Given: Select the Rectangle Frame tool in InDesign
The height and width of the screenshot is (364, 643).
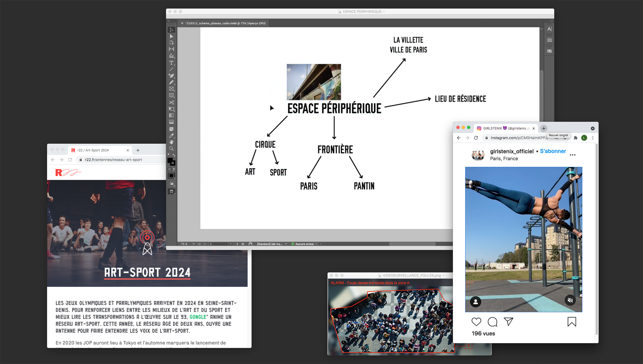Looking at the screenshot, I should (x=171, y=89).
